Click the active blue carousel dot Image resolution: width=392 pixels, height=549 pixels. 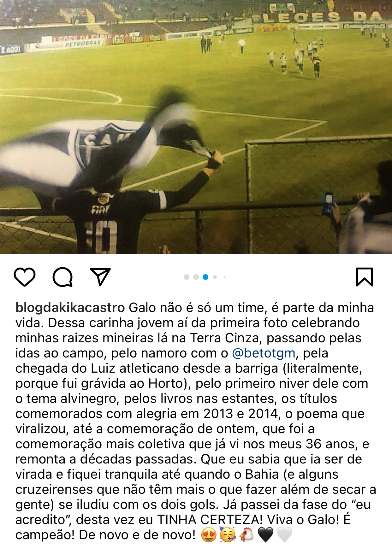pos(205,277)
